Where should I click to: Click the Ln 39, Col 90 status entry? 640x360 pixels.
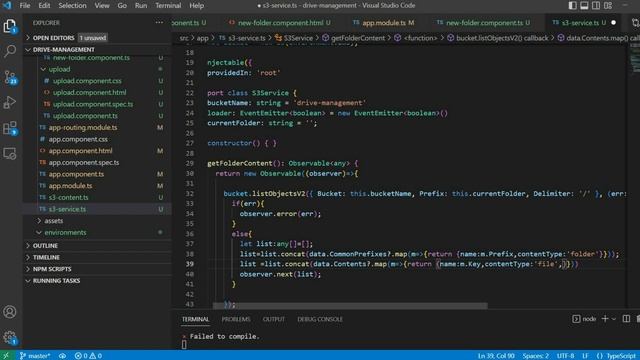[x=496, y=356]
